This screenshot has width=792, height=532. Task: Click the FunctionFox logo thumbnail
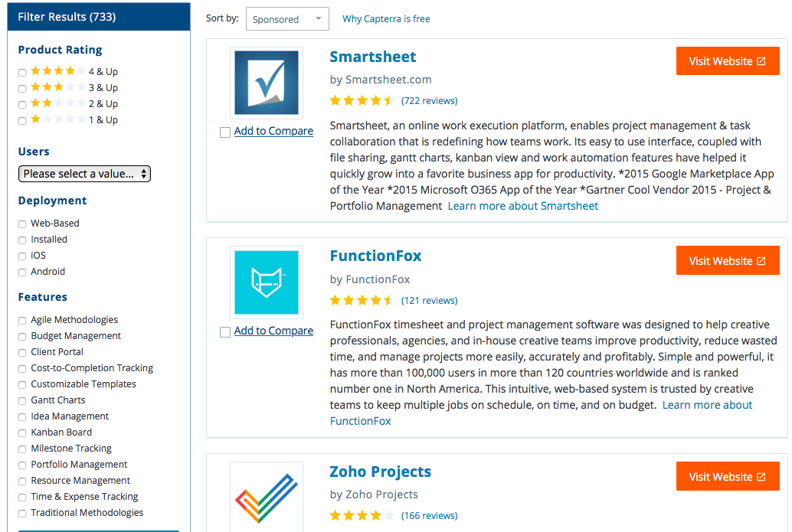(x=267, y=282)
